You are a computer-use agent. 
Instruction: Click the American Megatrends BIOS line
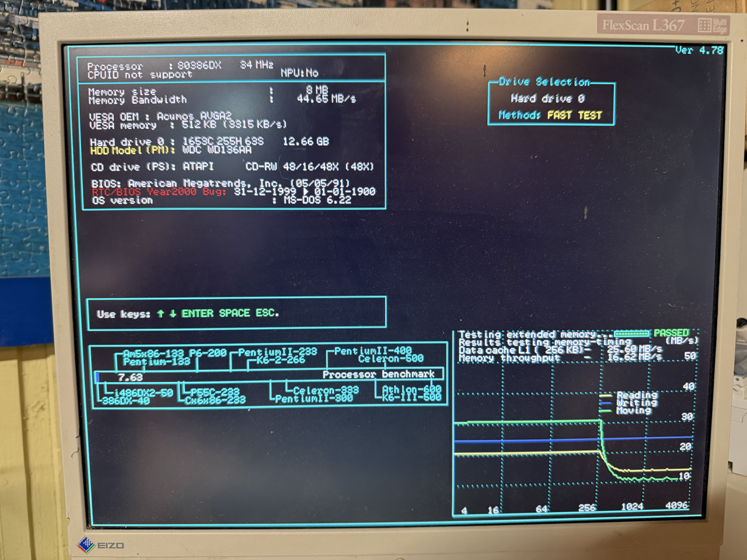tap(221, 183)
